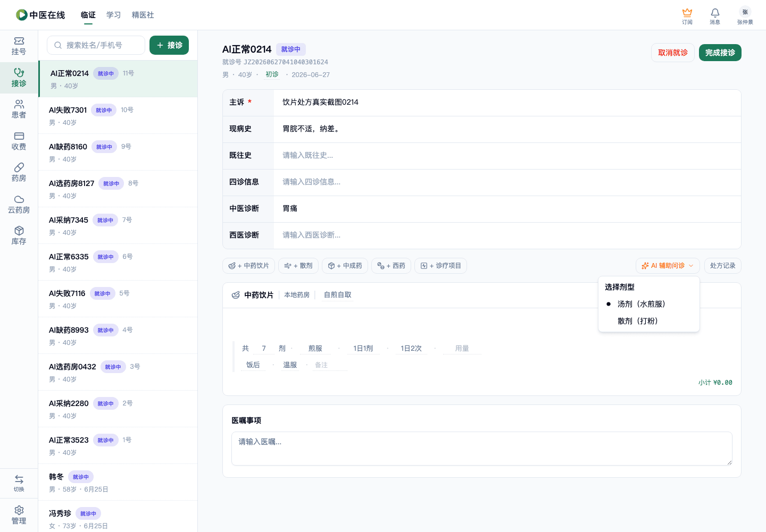This screenshot has height=532, width=766.
Task: Click the 完成接诊 button
Action: (720, 53)
